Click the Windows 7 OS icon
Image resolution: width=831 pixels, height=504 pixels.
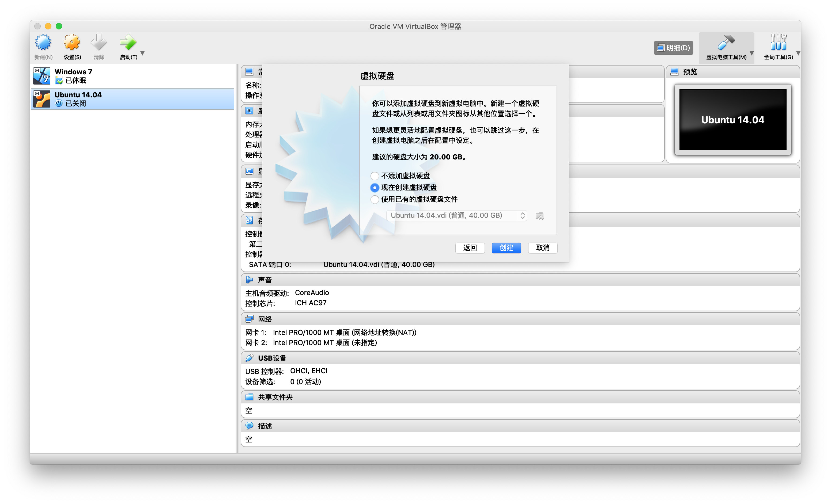42,76
